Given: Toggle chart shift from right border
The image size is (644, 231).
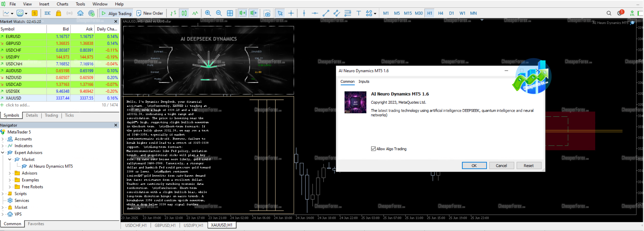Looking at the screenshot, I should coord(254,13).
